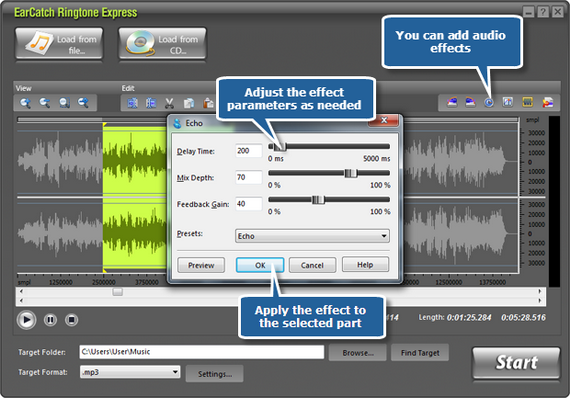Click the fade in effect icon
The height and width of the screenshot is (398, 570).
[x=452, y=102]
